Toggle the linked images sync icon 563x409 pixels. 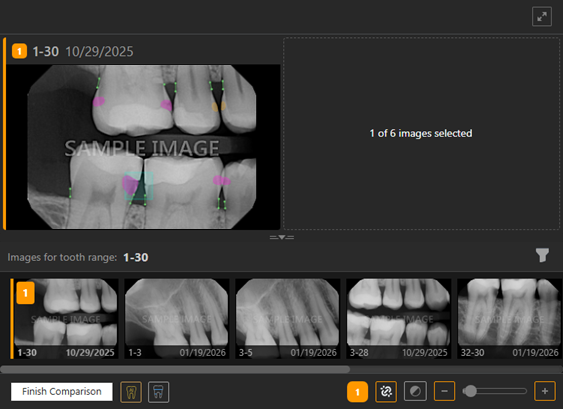coord(386,391)
